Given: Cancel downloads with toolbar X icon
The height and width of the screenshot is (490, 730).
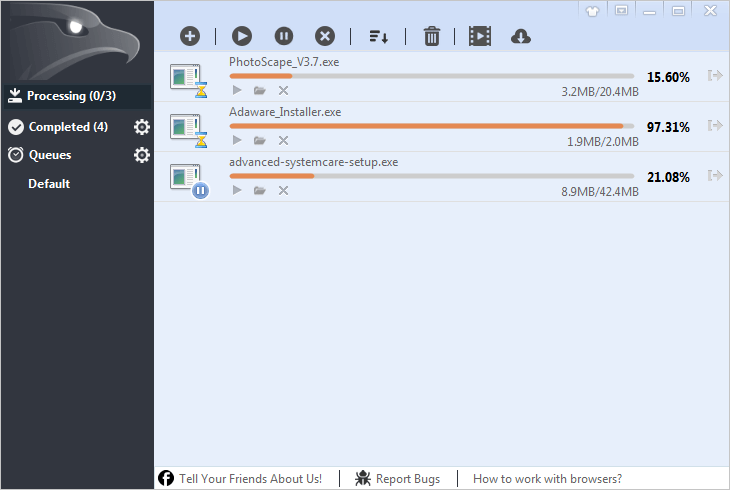Looking at the screenshot, I should point(325,36).
